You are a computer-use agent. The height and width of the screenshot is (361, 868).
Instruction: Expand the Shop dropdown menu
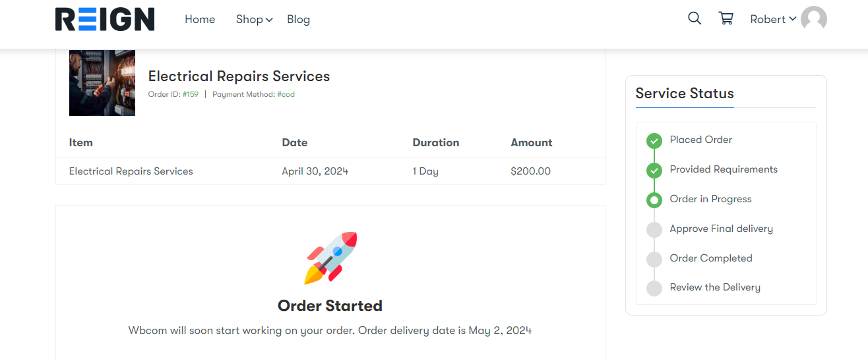click(254, 20)
